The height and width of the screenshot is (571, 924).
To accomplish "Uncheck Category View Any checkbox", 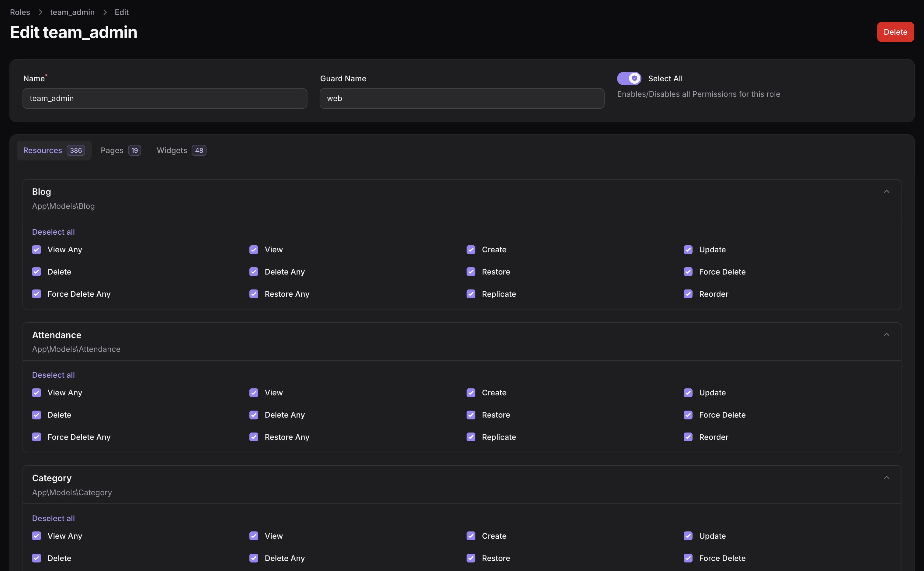I will [x=36, y=536].
